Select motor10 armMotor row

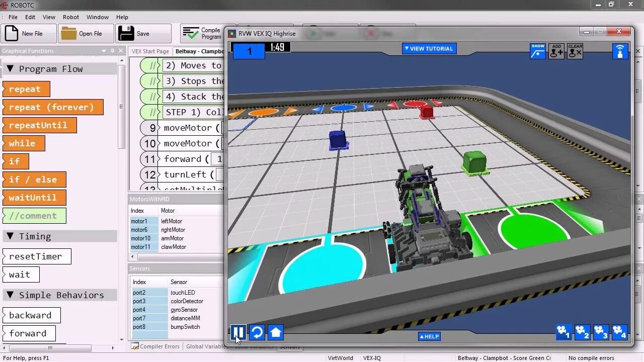pyautogui.click(x=177, y=238)
